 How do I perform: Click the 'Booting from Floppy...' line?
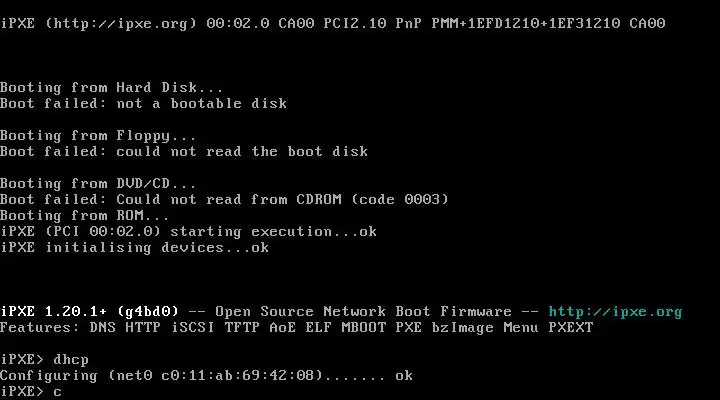tap(98, 136)
